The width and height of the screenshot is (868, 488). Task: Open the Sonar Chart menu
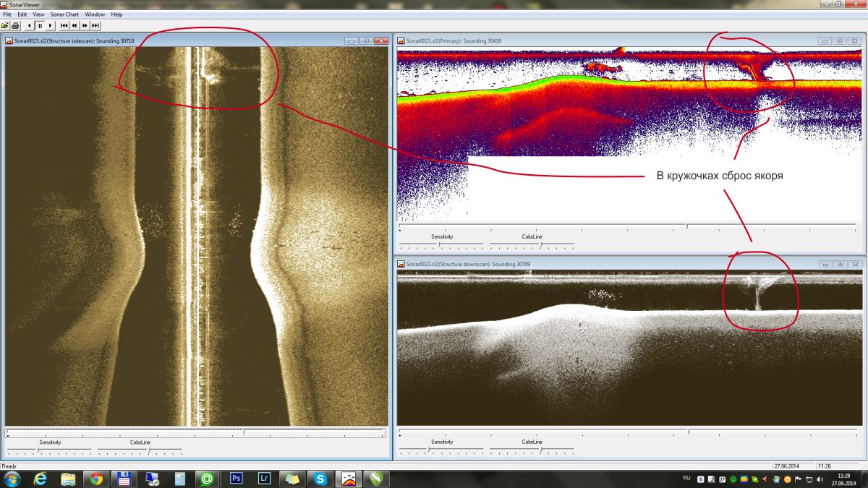pyautogui.click(x=64, y=14)
